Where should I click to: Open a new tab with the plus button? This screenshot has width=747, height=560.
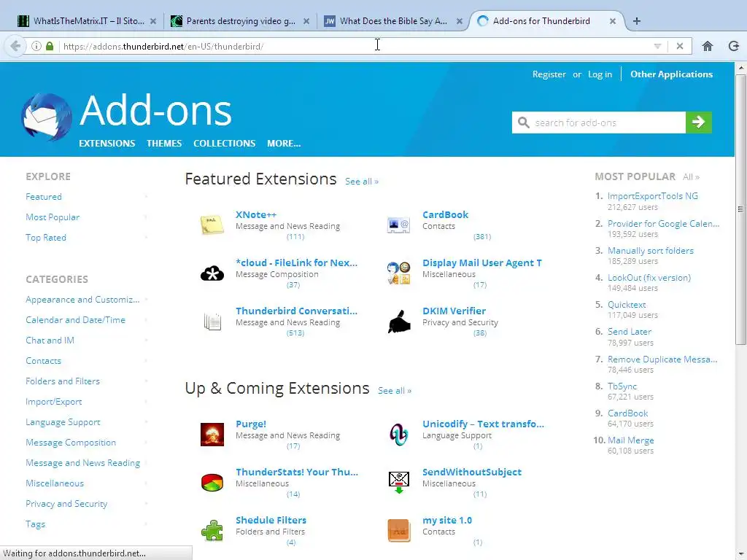[636, 21]
